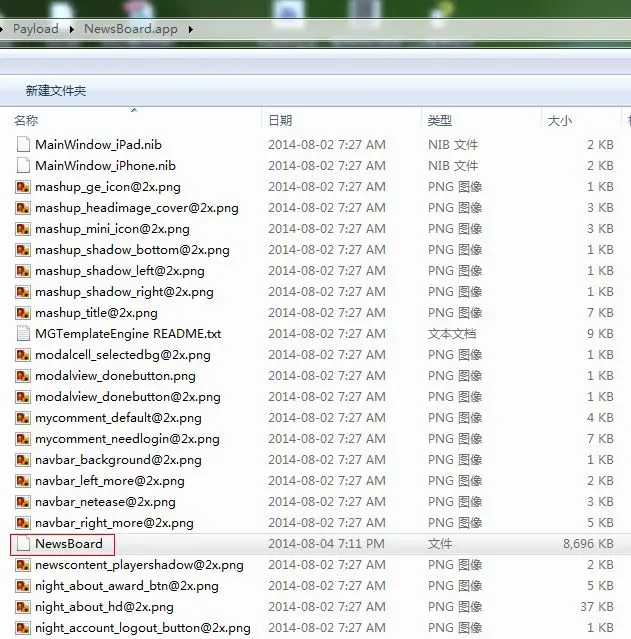The width and height of the screenshot is (631, 639).
Task: Click the MainWindow_iPhone.nib file icon
Action: 23,166
